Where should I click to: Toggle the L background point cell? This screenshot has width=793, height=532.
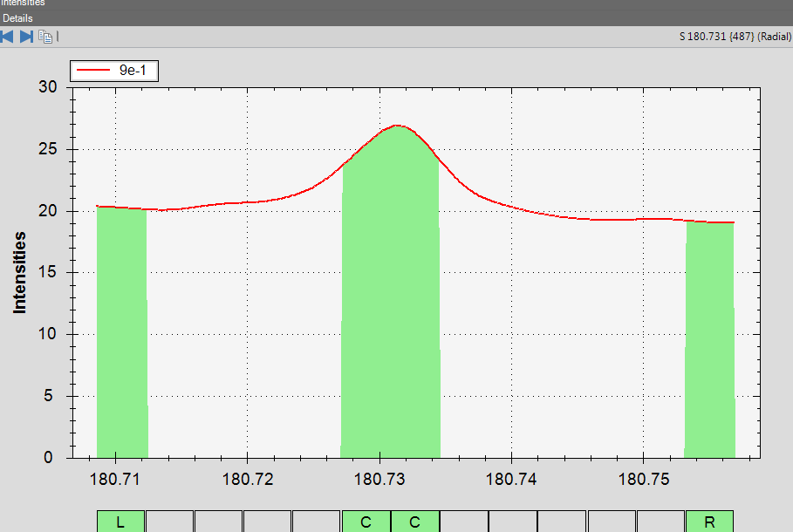pos(120,522)
